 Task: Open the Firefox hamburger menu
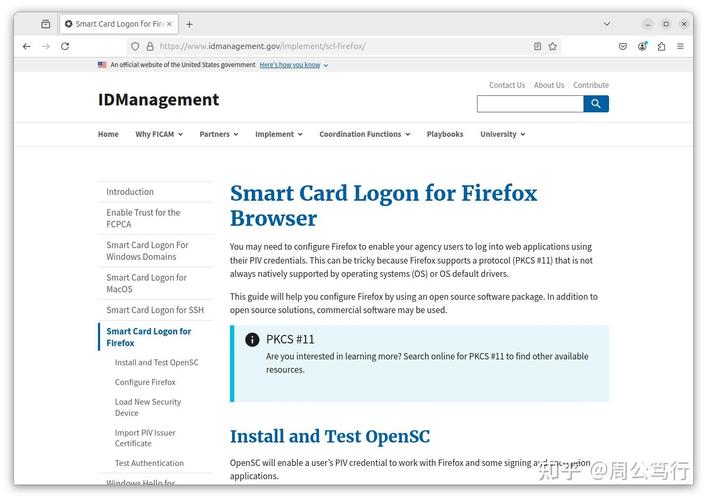[680, 46]
